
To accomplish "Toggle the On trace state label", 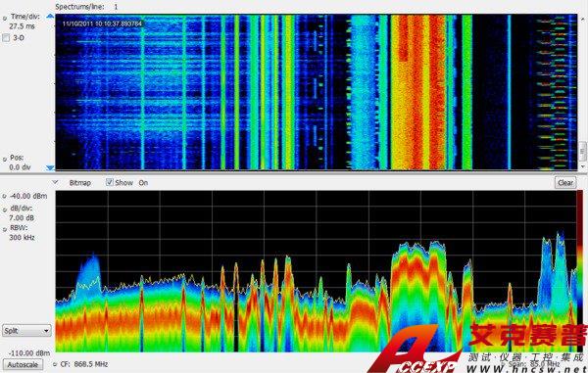I will click(143, 183).
